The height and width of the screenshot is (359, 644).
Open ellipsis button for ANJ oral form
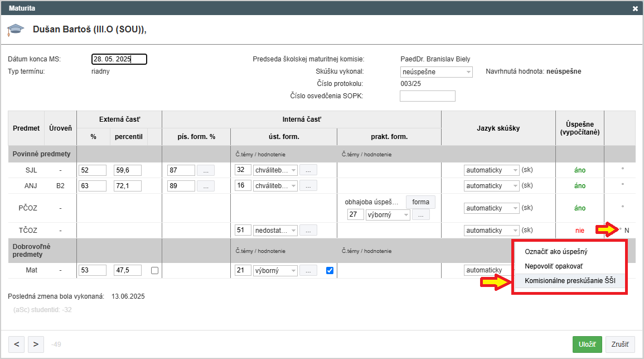tap(308, 186)
